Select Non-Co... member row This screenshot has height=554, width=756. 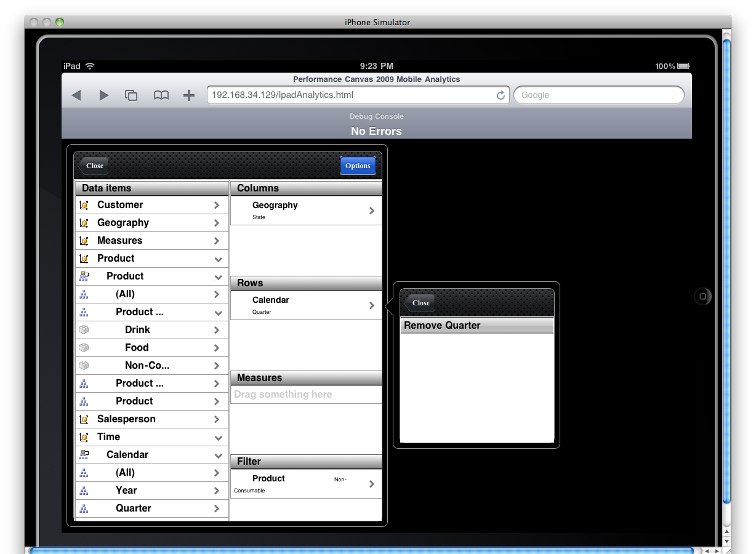[152, 366]
